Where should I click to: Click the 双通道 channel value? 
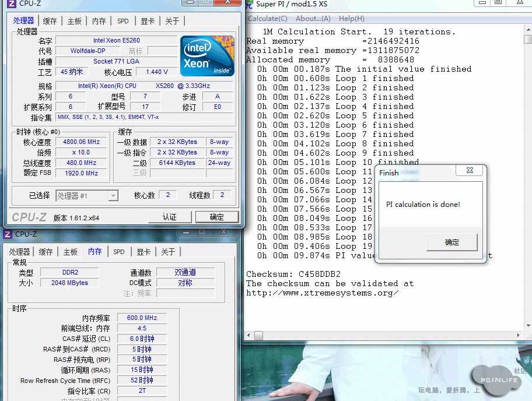pyautogui.click(x=185, y=272)
